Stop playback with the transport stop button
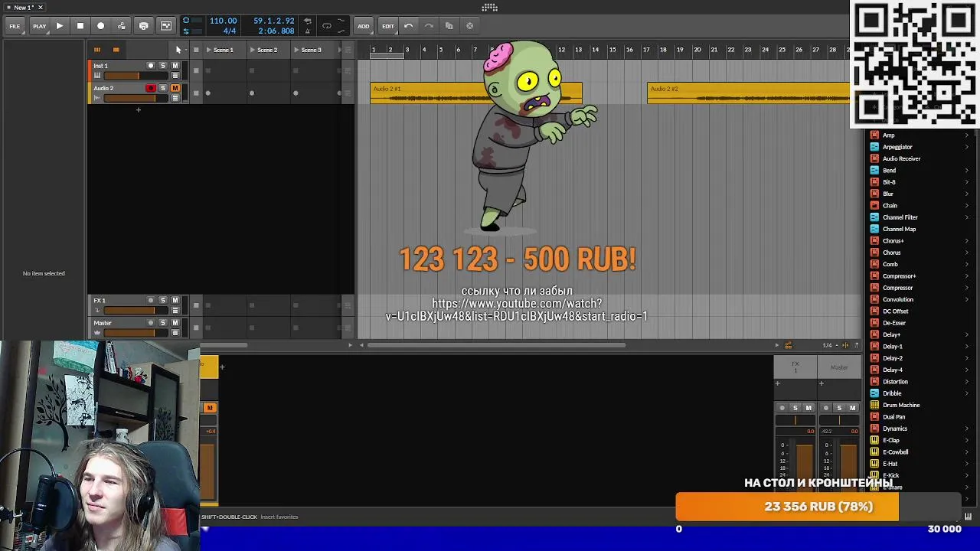This screenshot has height=551, width=980. click(80, 26)
